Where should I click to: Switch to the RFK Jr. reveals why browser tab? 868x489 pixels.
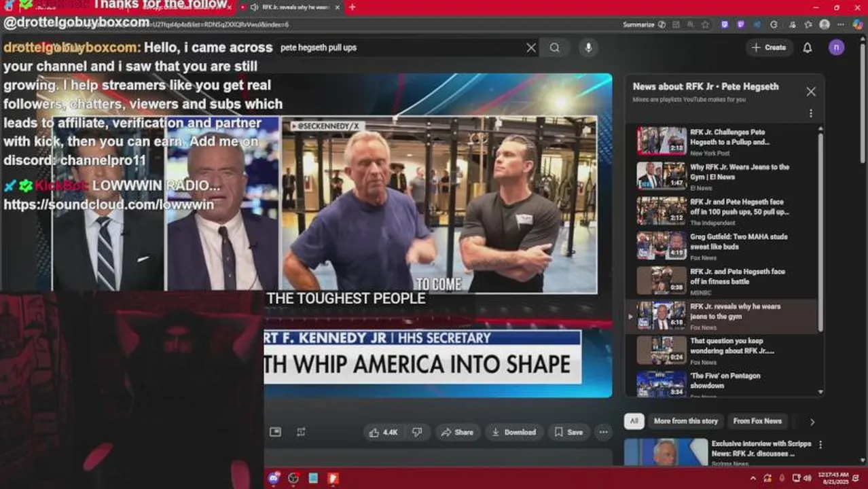coord(291,7)
